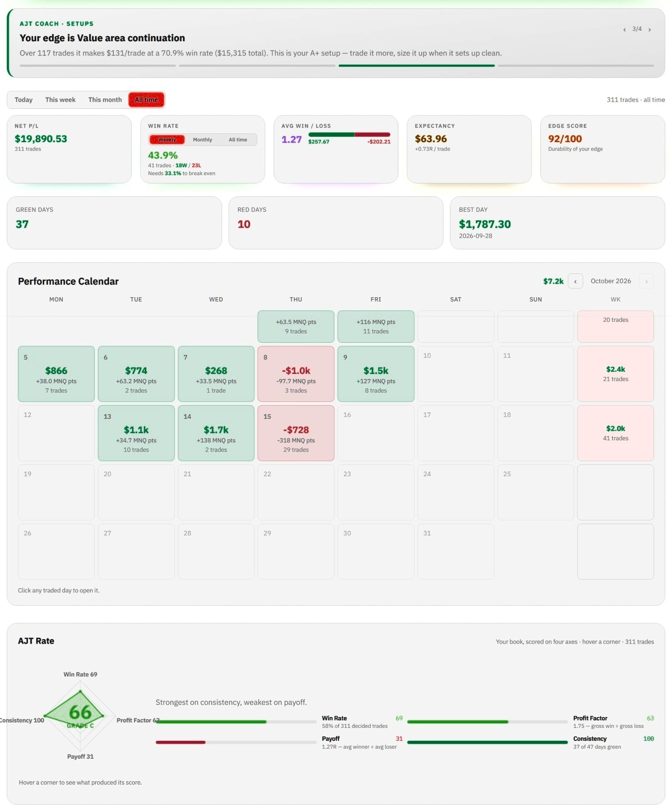Open Thursday cell with +63.5 MNQ pts

296,326
